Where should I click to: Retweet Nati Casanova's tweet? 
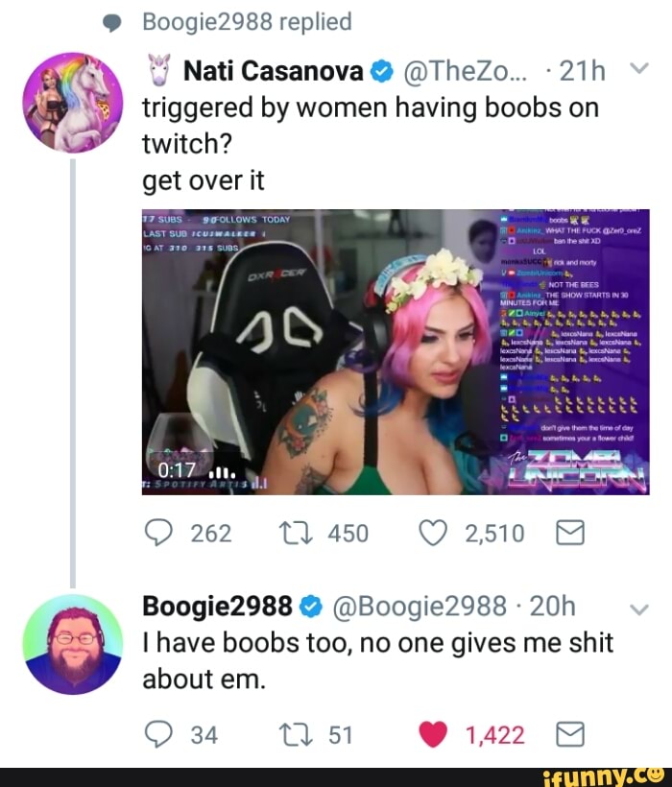click(x=296, y=533)
